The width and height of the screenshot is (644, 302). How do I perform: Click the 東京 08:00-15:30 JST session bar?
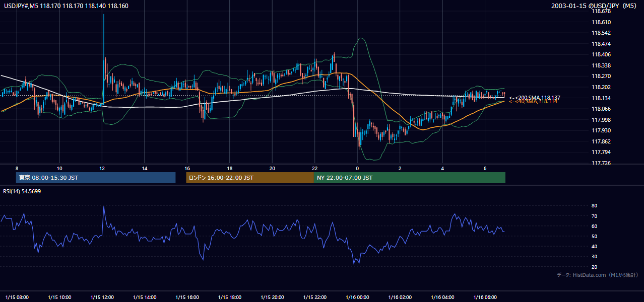[96, 178]
